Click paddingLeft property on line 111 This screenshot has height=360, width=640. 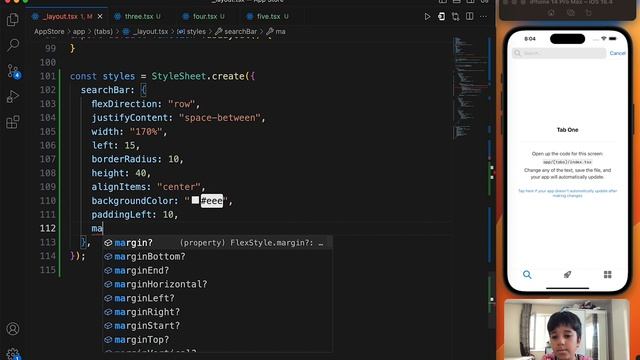pos(121,215)
